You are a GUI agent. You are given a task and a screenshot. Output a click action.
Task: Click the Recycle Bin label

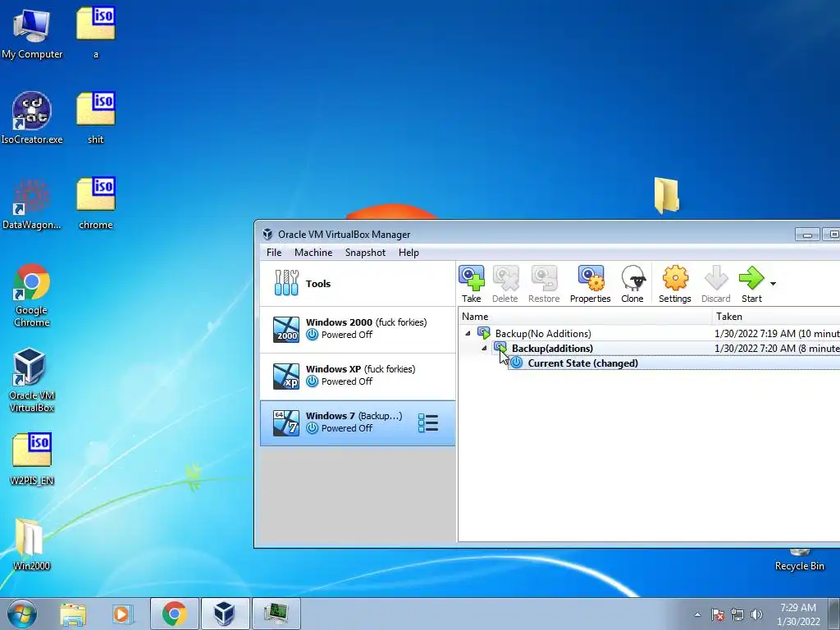click(x=799, y=566)
